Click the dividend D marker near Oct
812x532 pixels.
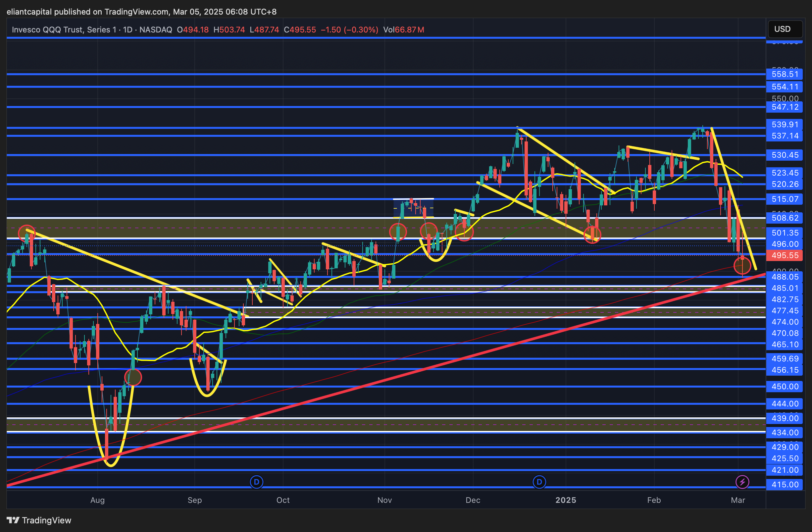coord(257,482)
